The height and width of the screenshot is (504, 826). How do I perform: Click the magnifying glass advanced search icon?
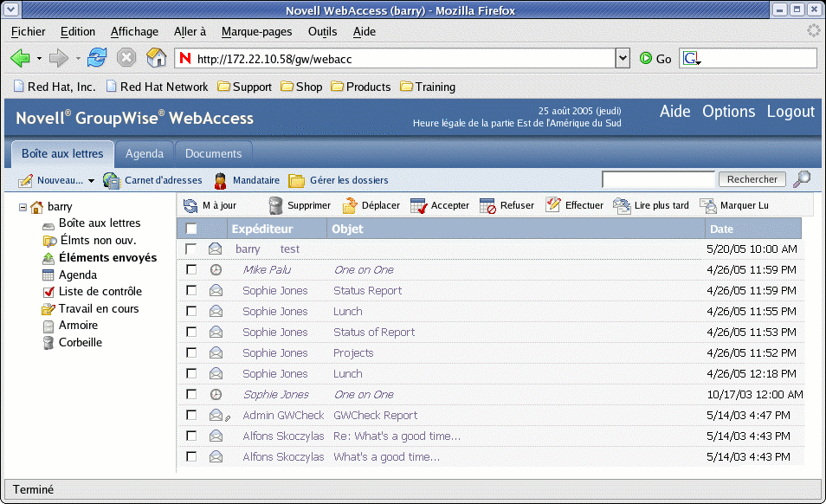click(x=802, y=179)
